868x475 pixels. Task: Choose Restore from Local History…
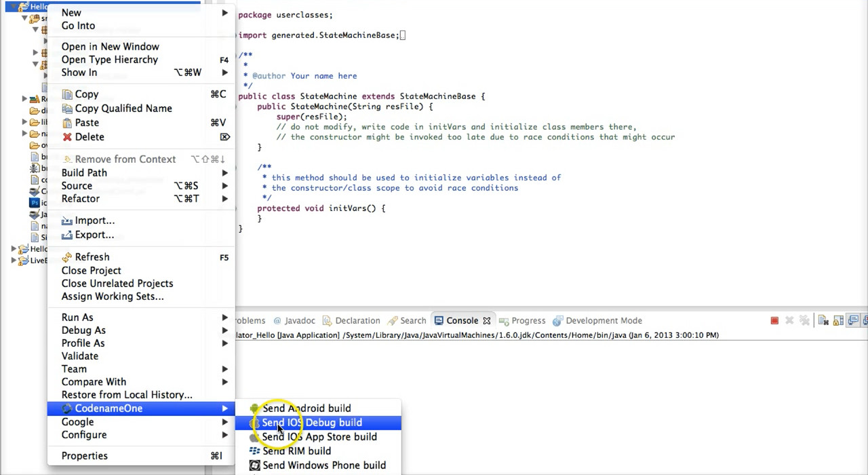pyautogui.click(x=141, y=395)
